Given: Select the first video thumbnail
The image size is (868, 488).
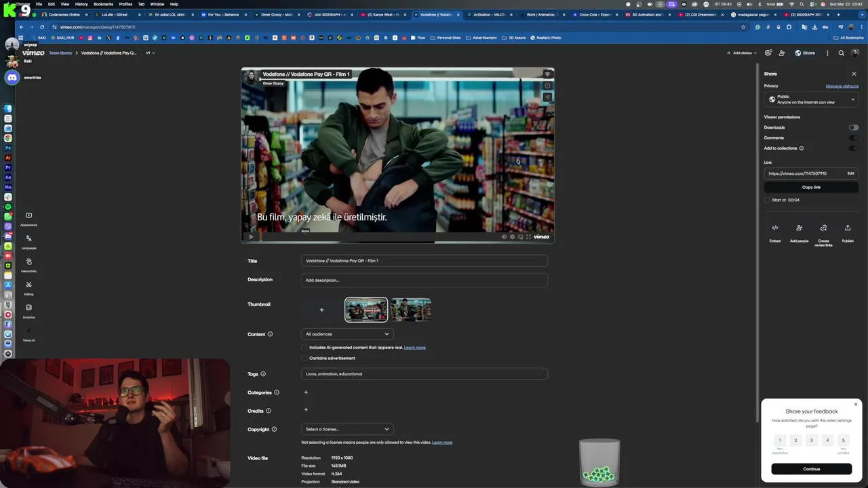Looking at the screenshot, I should click(x=366, y=310).
